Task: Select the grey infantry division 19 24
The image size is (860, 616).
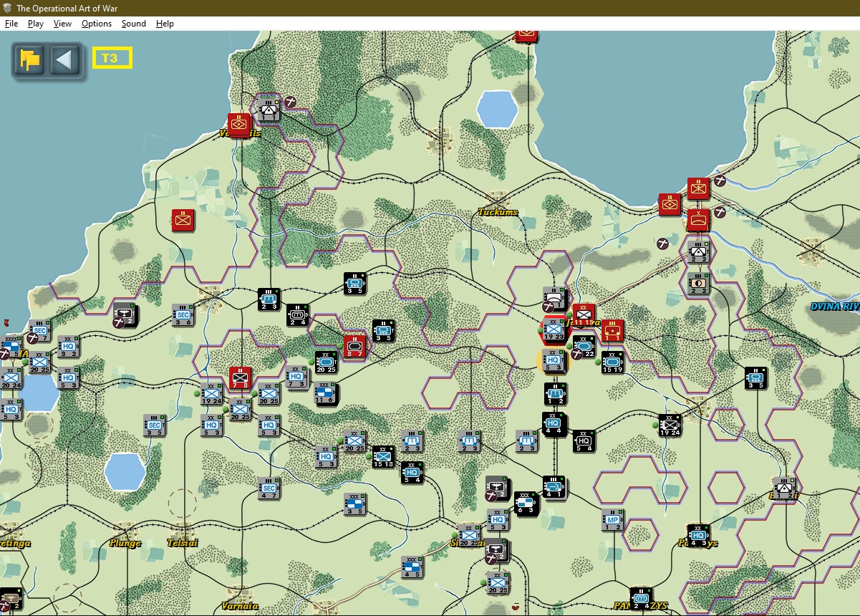Action: [x=211, y=393]
